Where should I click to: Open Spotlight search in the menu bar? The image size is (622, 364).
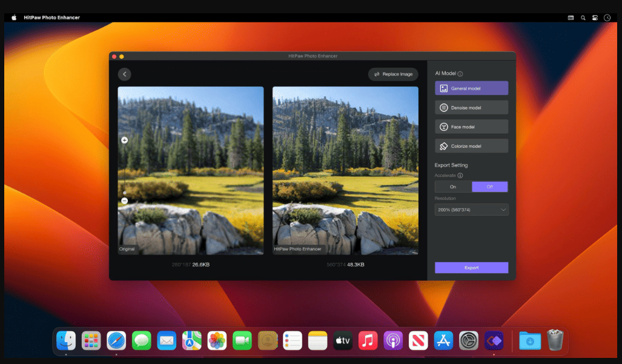583,18
